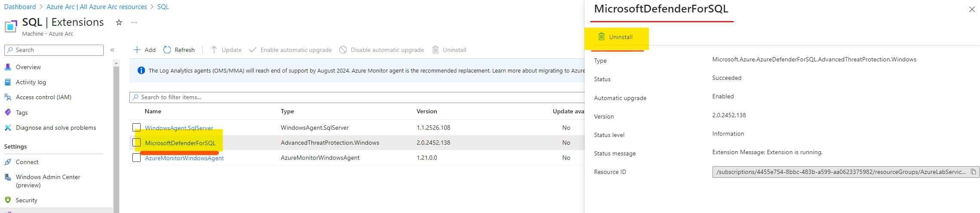Image resolution: width=980 pixels, height=213 pixels.
Task: Open Windows Admin Center (preview)
Action: pyautogui.click(x=48, y=181)
